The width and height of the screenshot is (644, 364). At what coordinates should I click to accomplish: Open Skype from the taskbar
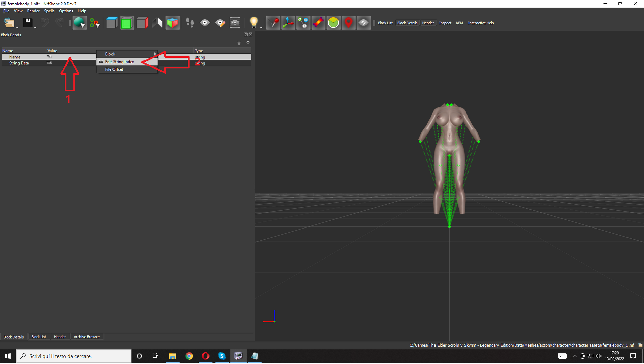pyautogui.click(x=222, y=356)
